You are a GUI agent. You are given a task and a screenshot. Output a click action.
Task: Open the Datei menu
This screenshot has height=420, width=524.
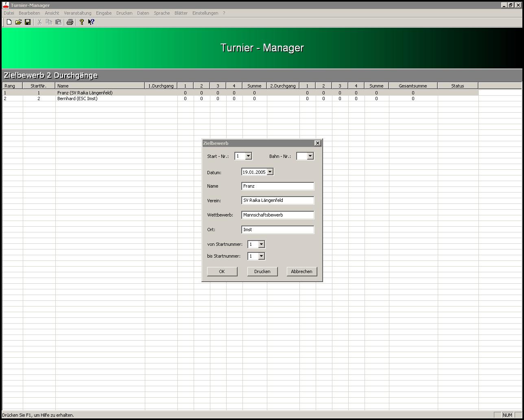point(9,13)
